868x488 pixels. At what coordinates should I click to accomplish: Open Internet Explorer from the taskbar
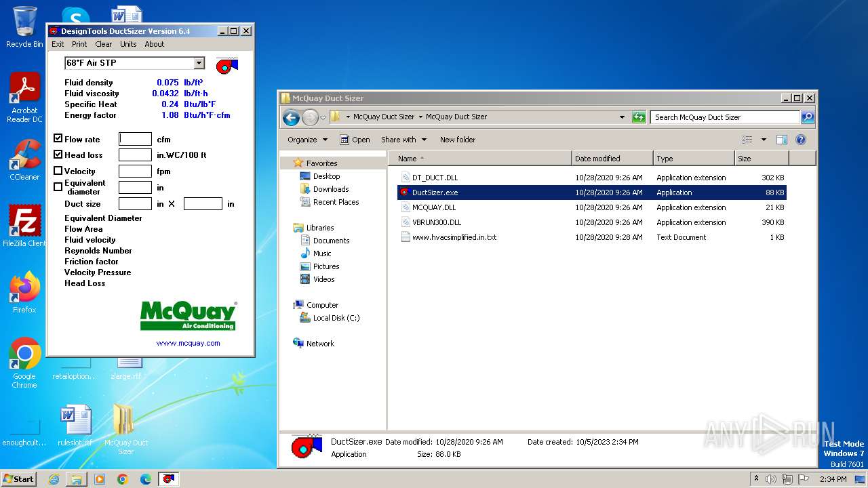pos(54,479)
